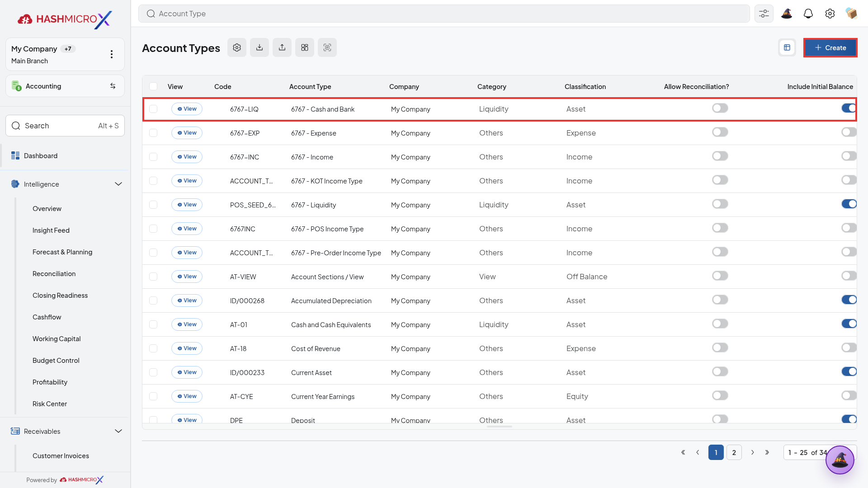Toggle Allow Reconciliation for 6767 - Cash and Bank
The image size is (868, 488).
(720, 108)
